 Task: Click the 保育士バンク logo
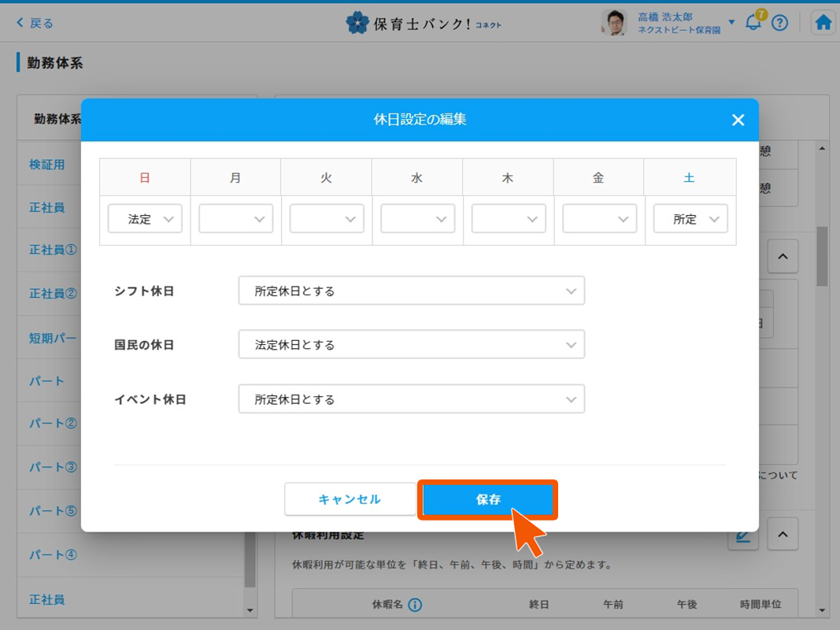point(423,23)
